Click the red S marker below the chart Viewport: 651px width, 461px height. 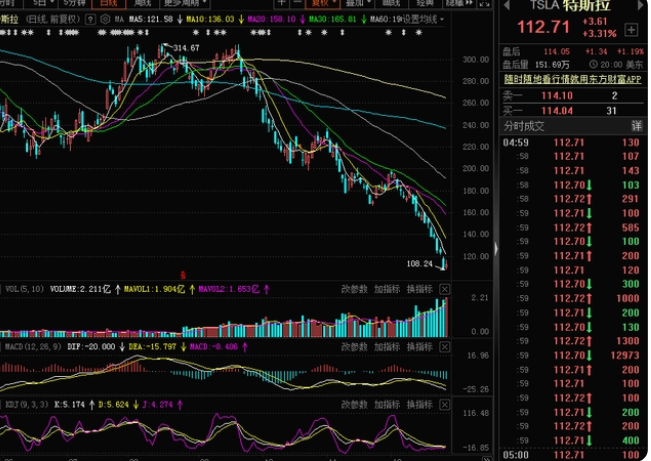(x=183, y=275)
